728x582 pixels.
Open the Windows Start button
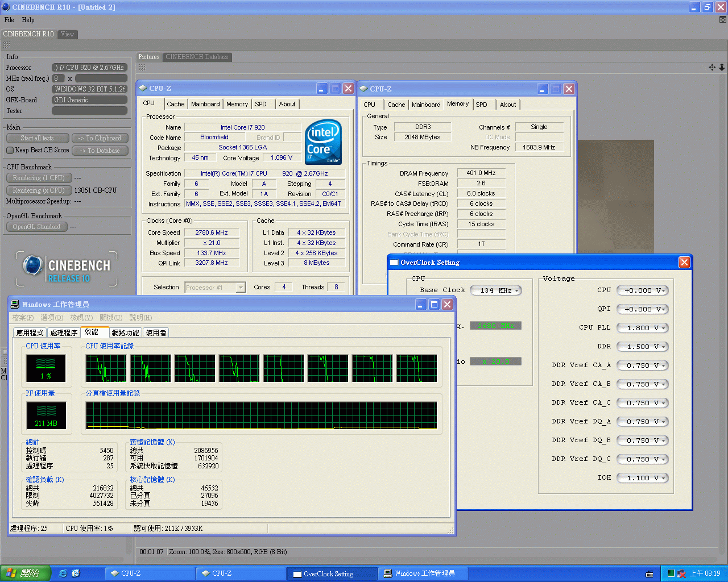click(26, 573)
